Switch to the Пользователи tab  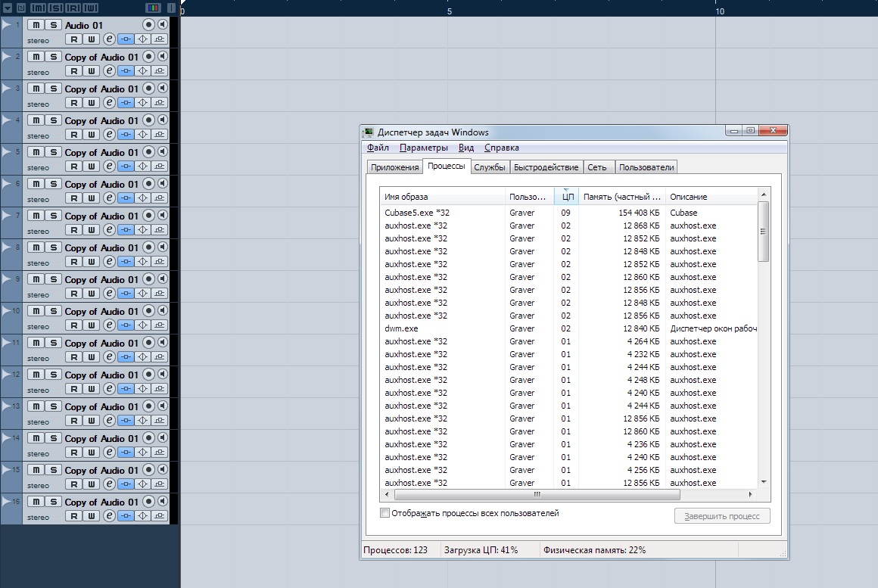coord(646,167)
